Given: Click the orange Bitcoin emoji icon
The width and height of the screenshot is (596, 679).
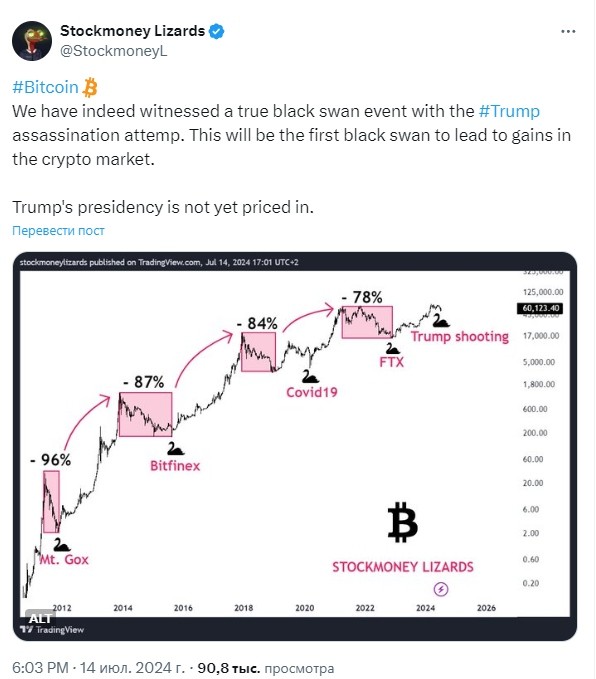Looking at the screenshot, I should coord(90,87).
